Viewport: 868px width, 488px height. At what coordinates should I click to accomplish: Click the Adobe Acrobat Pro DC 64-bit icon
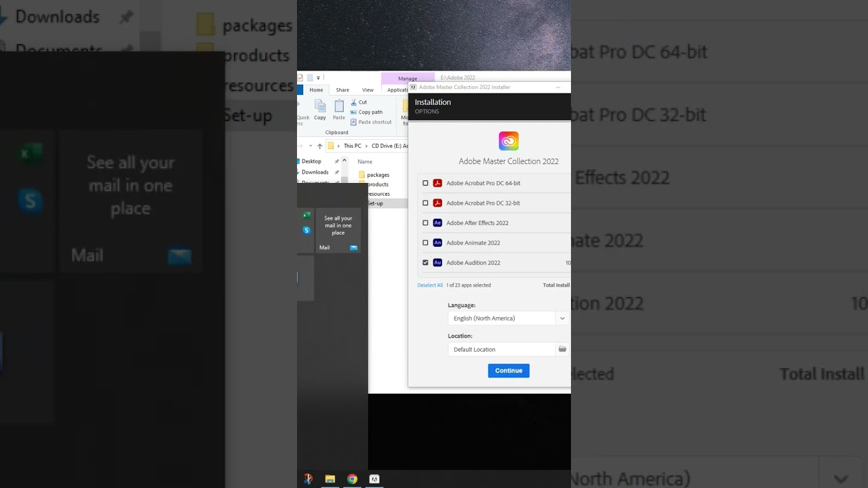(x=437, y=183)
